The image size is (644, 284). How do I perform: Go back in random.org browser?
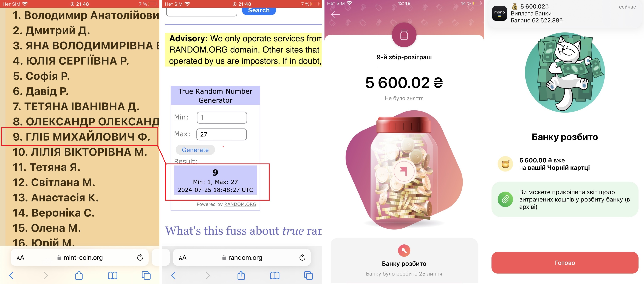[174, 275]
